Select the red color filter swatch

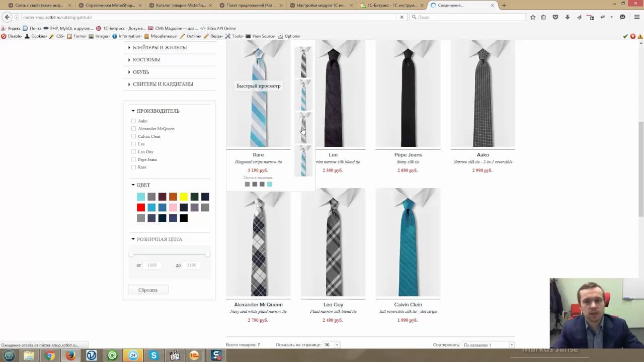pos(141,208)
